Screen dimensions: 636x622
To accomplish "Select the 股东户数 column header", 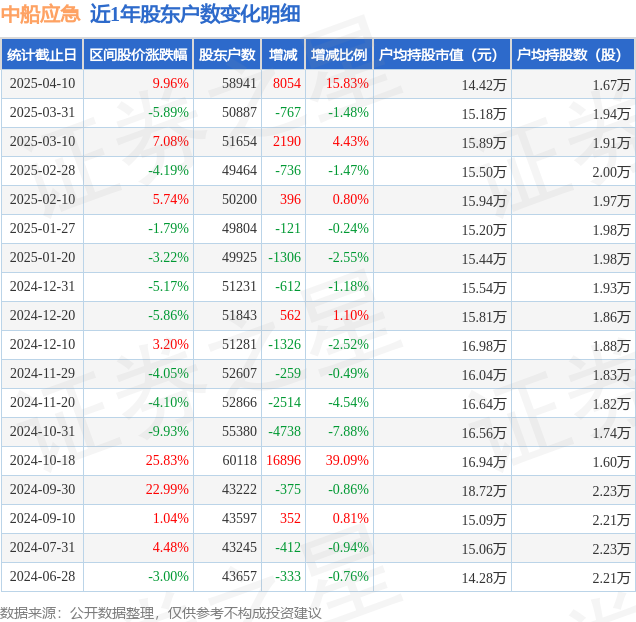I will pyautogui.click(x=227, y=54).
